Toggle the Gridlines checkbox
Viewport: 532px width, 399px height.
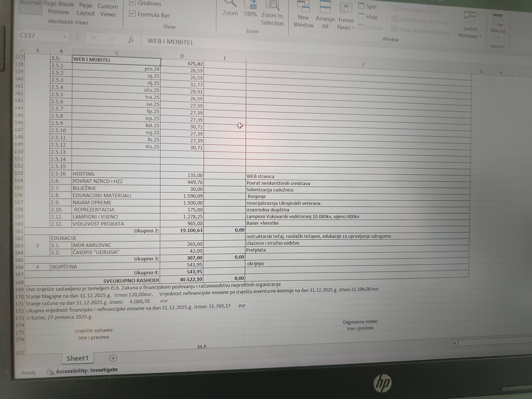point(132,3)
